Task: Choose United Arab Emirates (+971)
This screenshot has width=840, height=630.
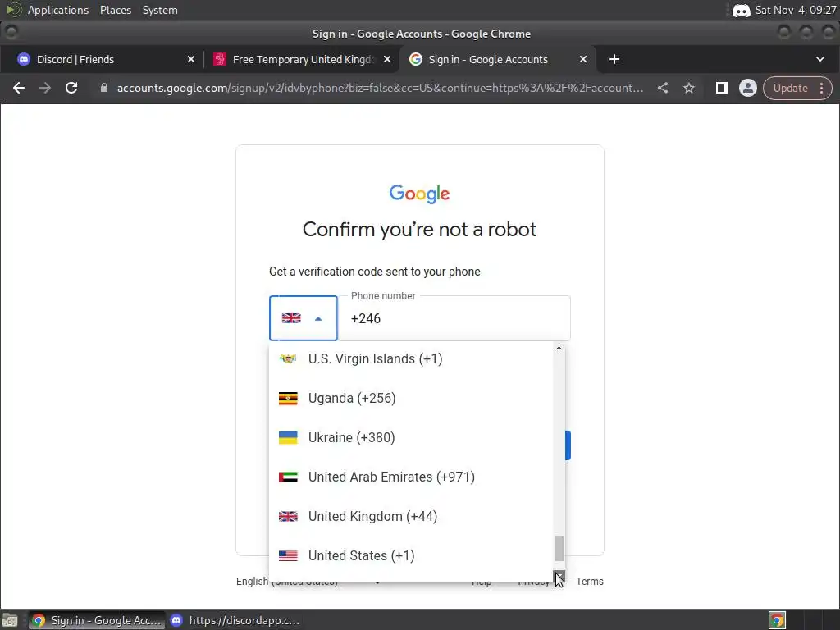Action: coord(411,477)
